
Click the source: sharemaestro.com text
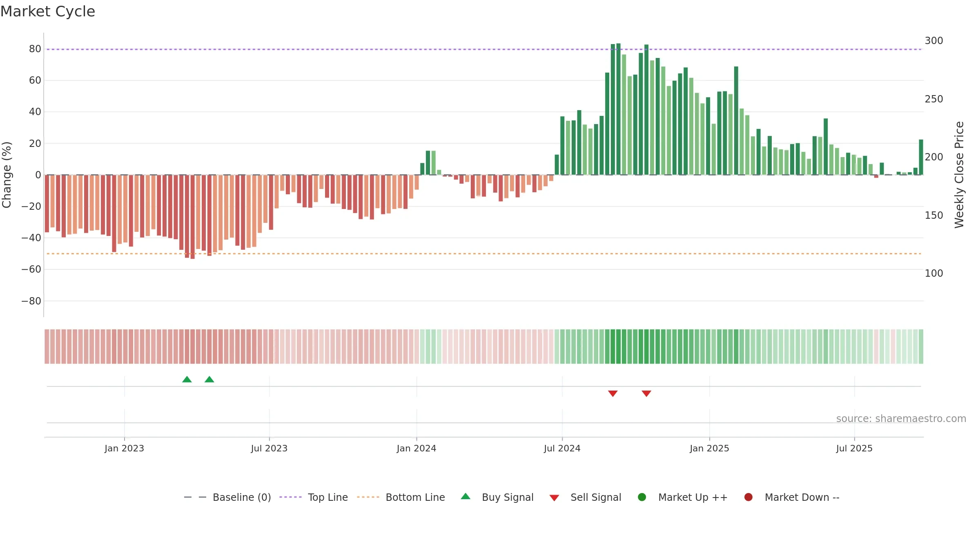point(901,418)
